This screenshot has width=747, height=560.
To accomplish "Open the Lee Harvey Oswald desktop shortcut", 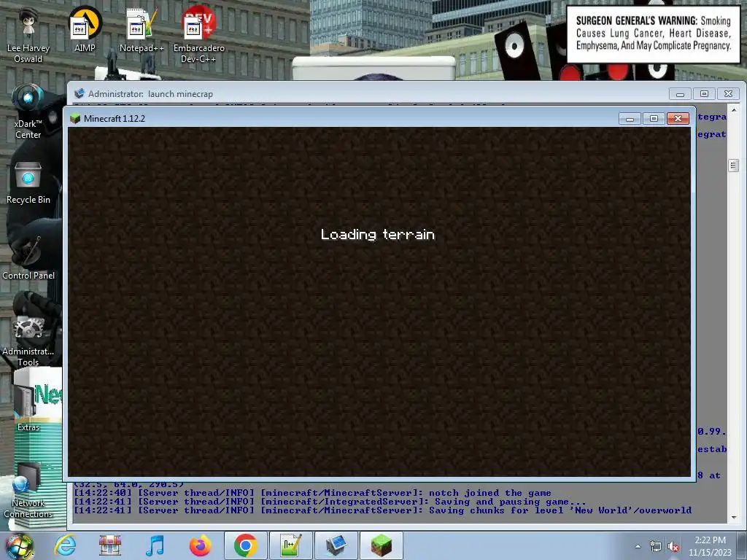I will 28,36.
